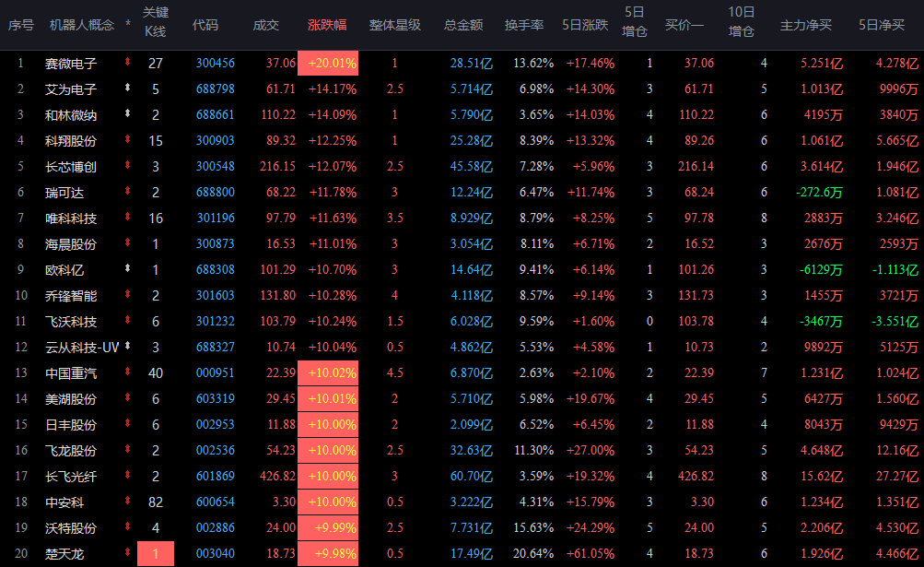Screen dimensions: 924x567
Task: Sort by the 5日净买 column header
Action: pos(882,25)
